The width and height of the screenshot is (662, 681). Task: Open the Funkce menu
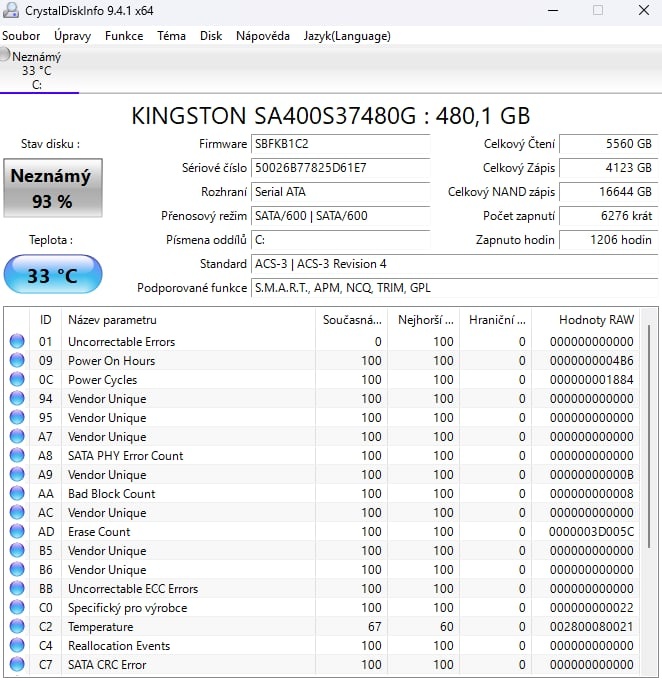pos(124,36)
